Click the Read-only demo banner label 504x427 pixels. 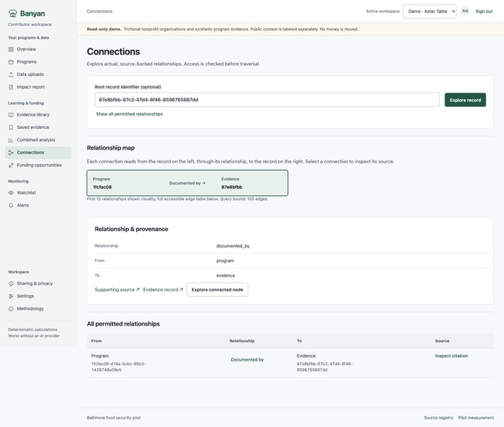(104, 29)
